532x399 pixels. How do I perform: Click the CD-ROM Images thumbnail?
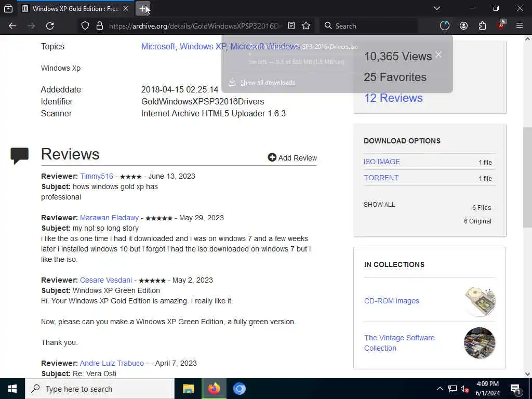pyautogui.click(x=480, y=301)
